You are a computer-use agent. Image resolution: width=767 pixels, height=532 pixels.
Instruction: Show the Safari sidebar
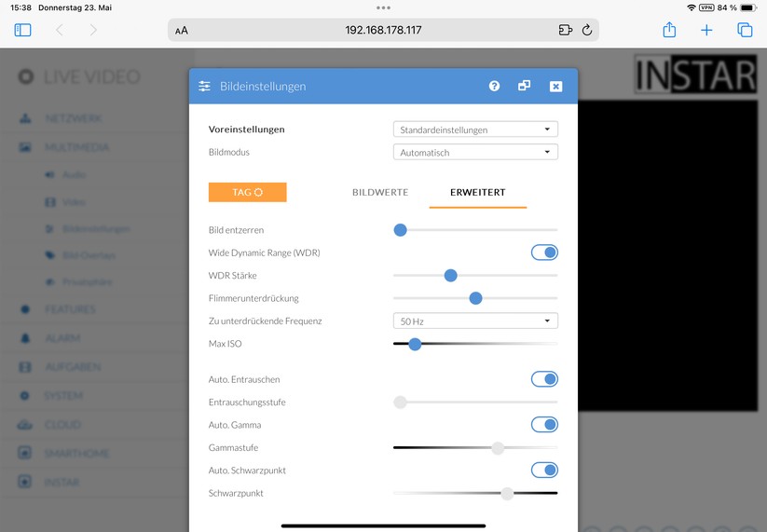click(22, 31)
